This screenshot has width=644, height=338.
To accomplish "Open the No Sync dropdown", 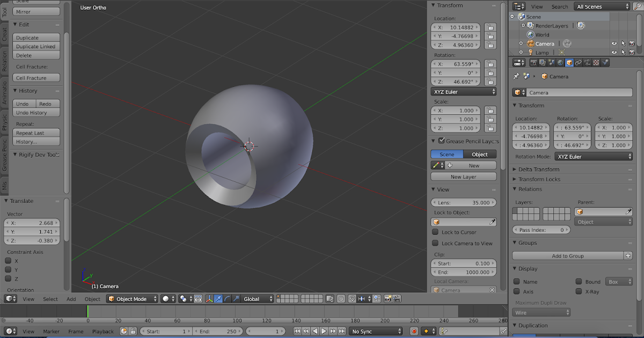I will tap(376, 332).
